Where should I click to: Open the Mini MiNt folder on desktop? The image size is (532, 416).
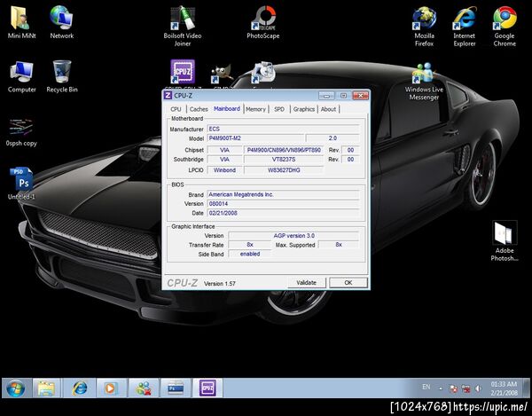point(21,19)
